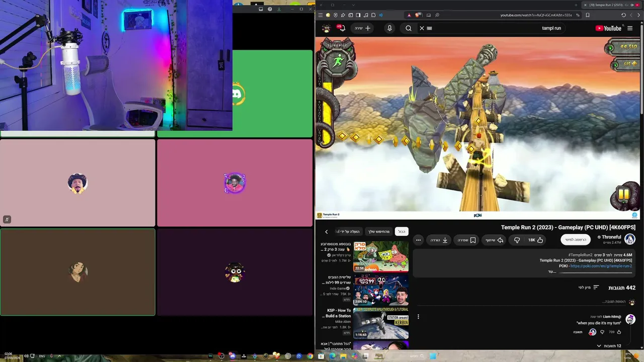Open the YouTube guide hamburger menu

point(630,28)
